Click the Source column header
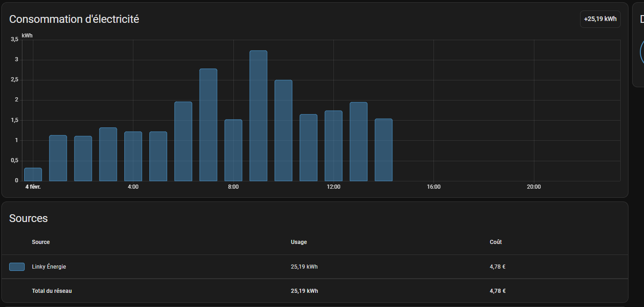 click(41, 242)
